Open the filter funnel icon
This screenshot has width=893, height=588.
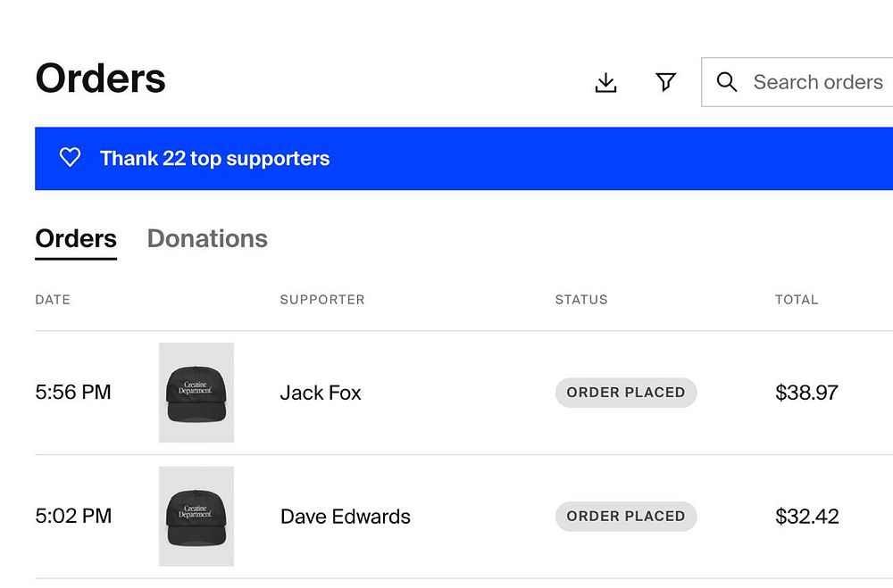pyautogui.click(x=665, y=82)
